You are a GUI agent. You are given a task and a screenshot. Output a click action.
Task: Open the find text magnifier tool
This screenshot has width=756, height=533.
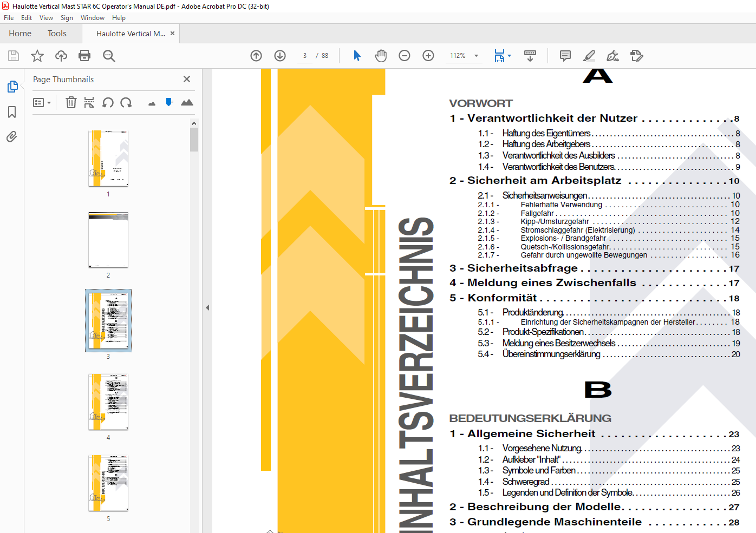pyautogui.click(x=109, y=56)
